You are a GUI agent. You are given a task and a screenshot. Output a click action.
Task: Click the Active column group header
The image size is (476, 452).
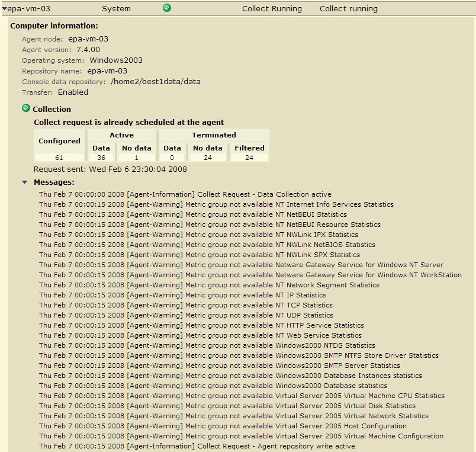[122, 135]
